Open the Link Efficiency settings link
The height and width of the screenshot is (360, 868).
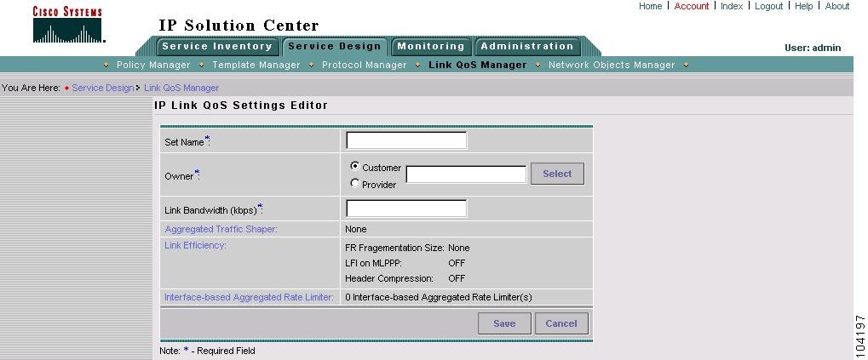click(x=195, y=245)
